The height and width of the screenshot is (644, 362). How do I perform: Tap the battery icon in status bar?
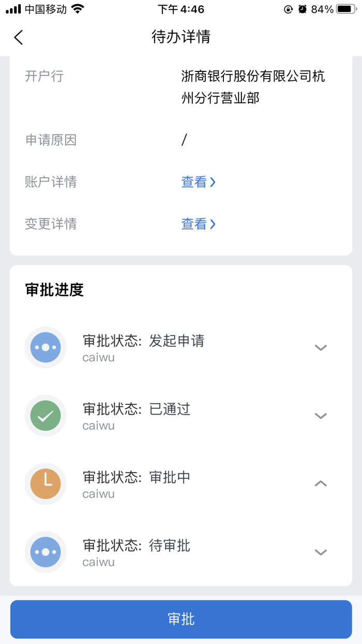(346, 9)
